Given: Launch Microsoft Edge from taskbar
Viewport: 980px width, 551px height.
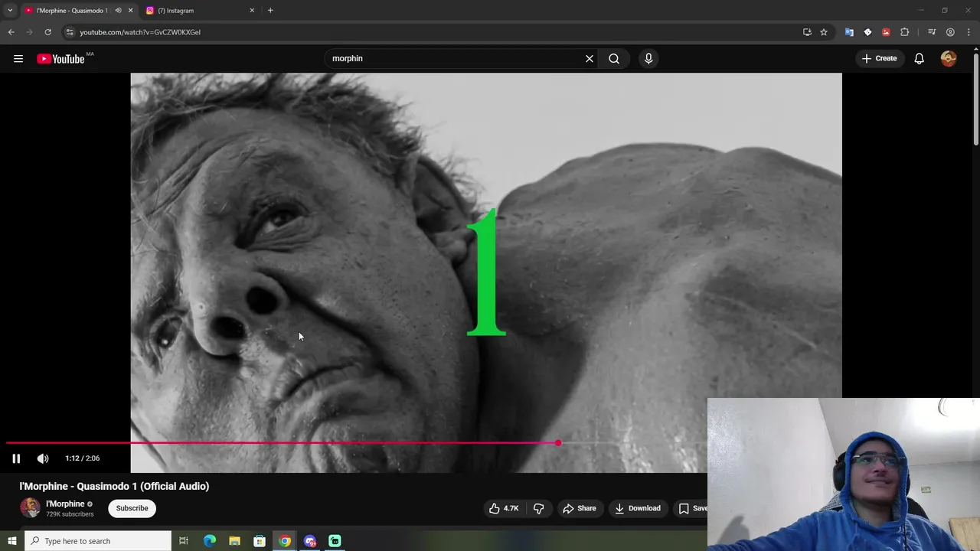Looking at the screenshot, I should (210, 541).
